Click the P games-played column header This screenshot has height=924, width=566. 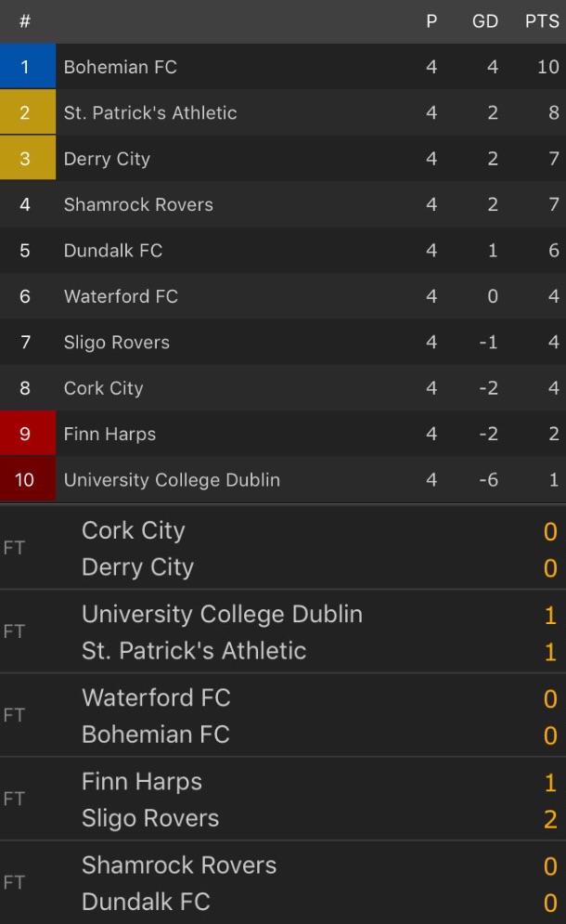pos(431,21)
